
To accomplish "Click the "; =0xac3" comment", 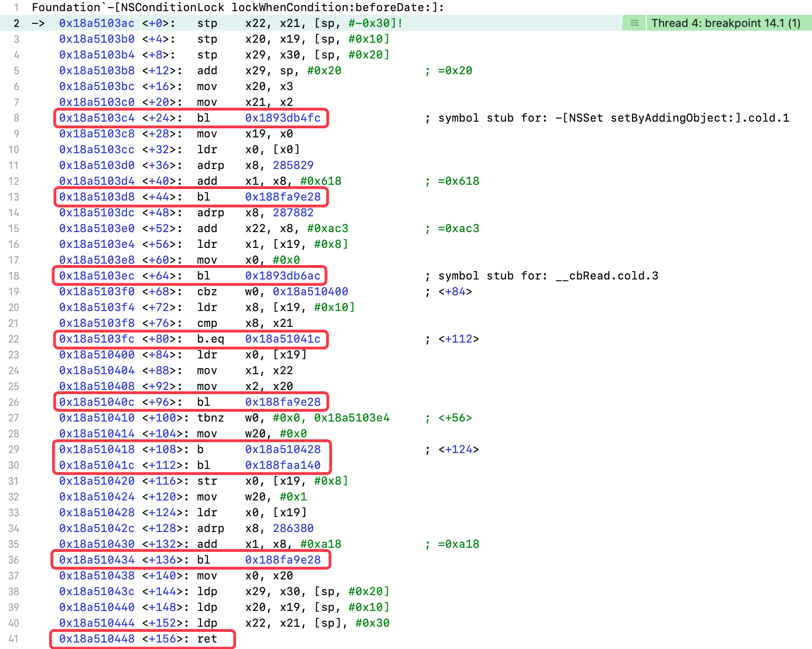I will (x=452, y=228).
